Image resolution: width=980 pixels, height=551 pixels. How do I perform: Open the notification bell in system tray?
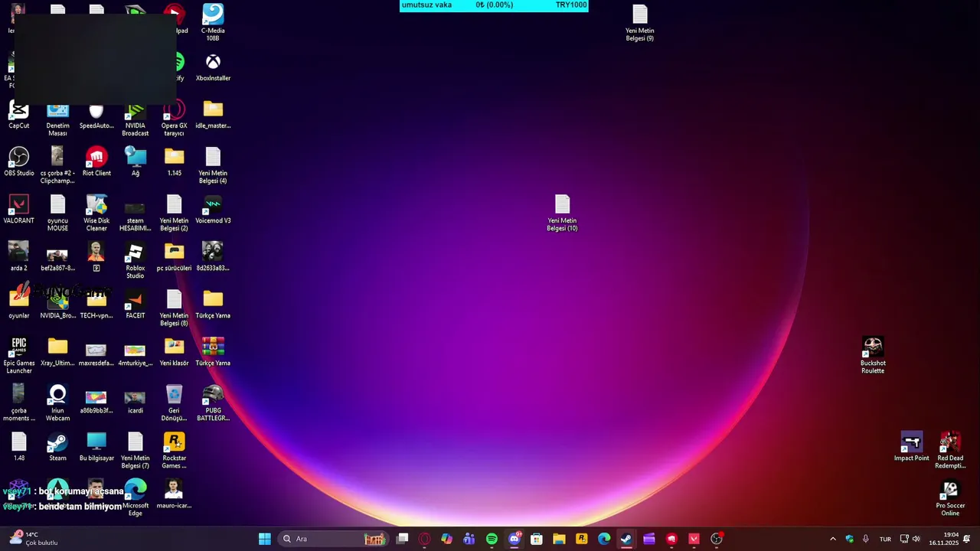[967, 539]
